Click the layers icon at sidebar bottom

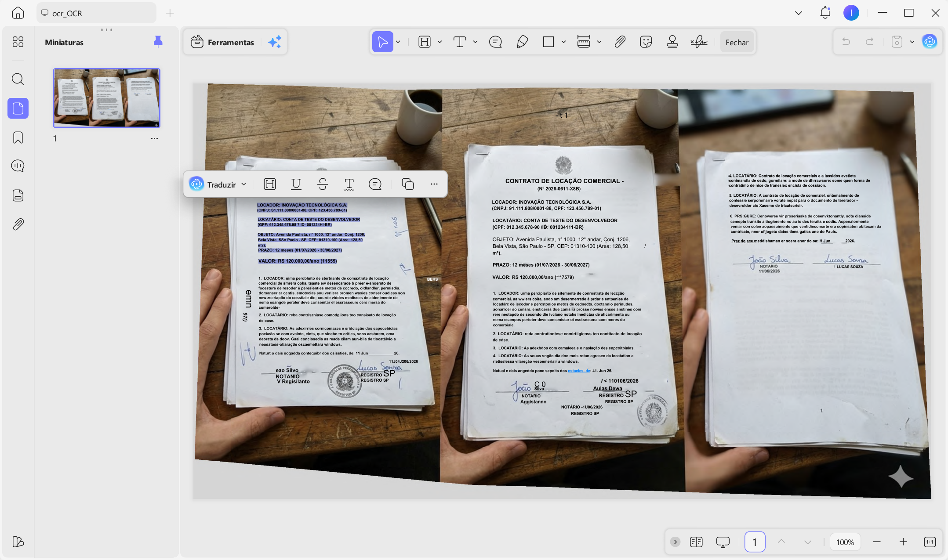pyautogui.click(x=18, y=542)
